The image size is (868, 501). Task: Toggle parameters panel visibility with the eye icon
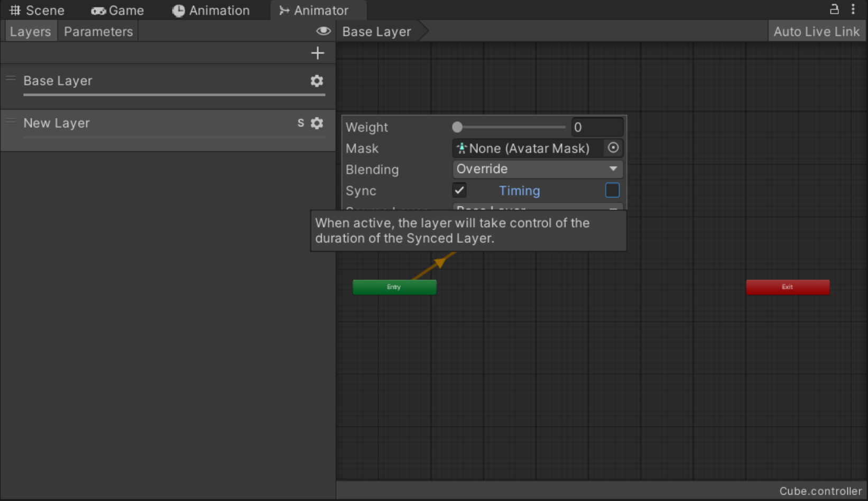point(323,31)
